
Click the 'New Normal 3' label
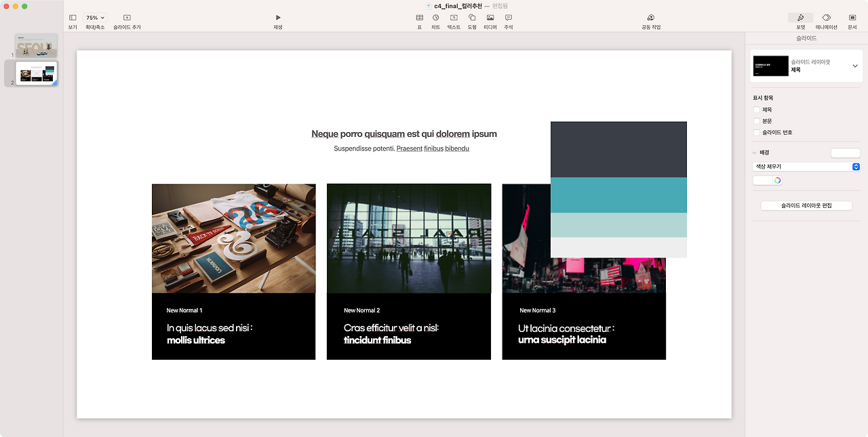[x=538, y=310]
